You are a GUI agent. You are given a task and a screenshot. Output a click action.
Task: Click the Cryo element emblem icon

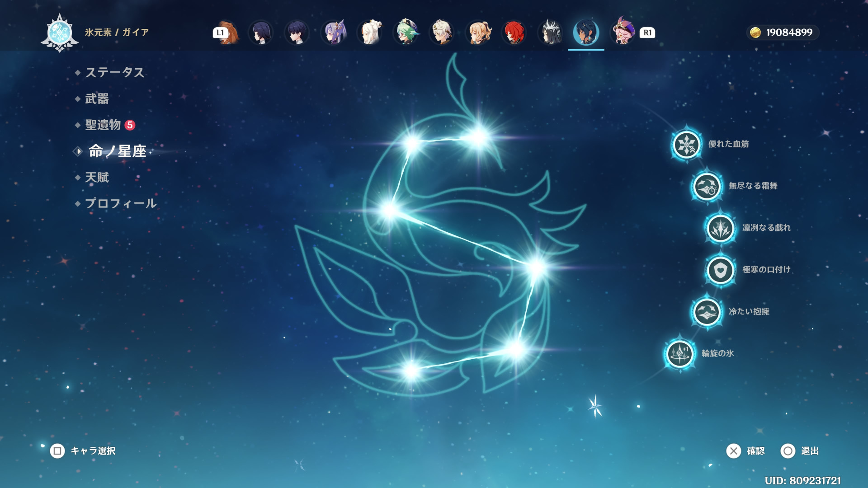pos(60,33)
